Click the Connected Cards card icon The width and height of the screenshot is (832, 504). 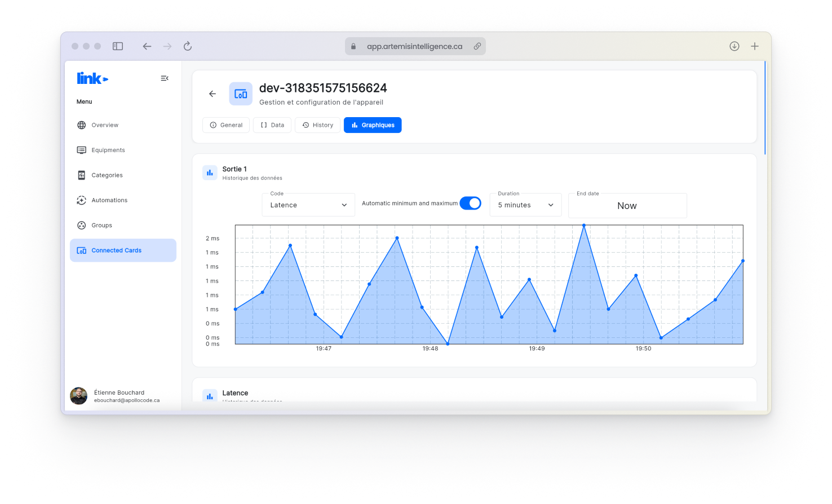click(x=82, y=250)
